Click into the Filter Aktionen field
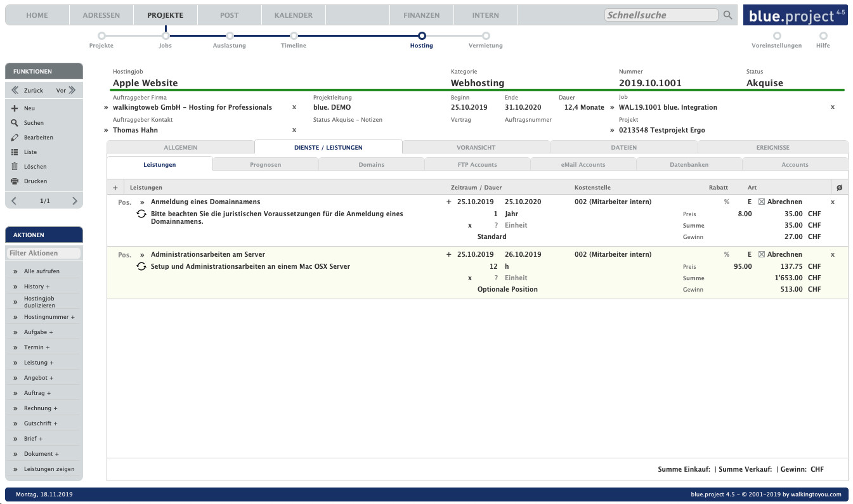The height and width of the screenshot is (504, 853). tap(44, 253)
